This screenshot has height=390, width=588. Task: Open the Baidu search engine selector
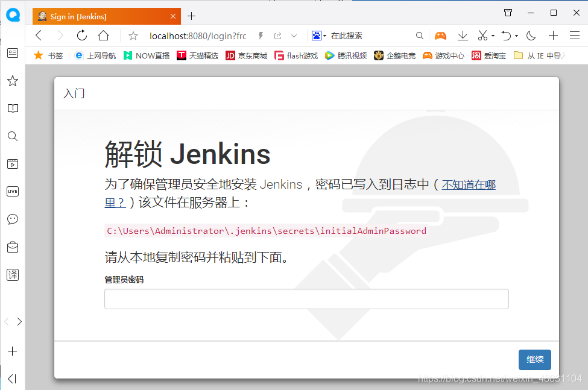[x=319, y=36]
